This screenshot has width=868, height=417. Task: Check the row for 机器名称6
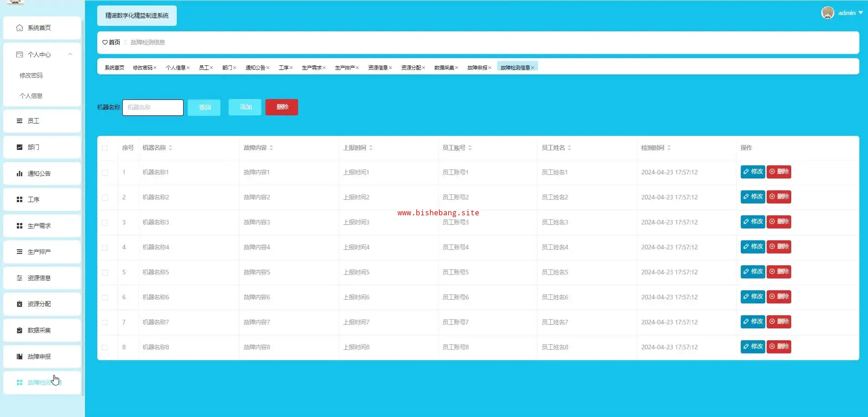pos(105,298)
